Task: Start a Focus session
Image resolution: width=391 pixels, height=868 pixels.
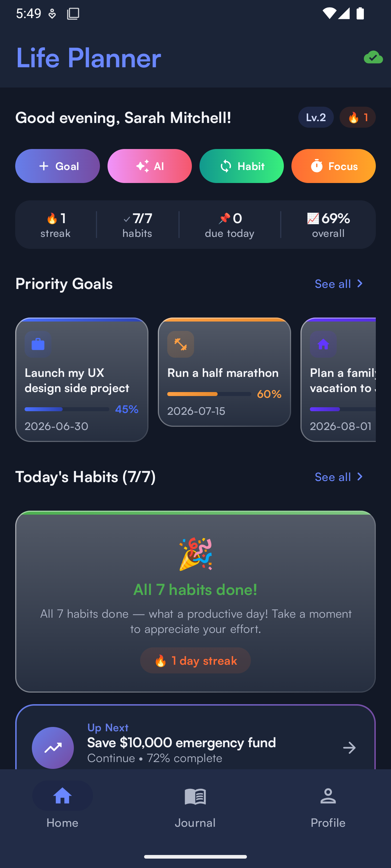Action: (x=333, y=166)
